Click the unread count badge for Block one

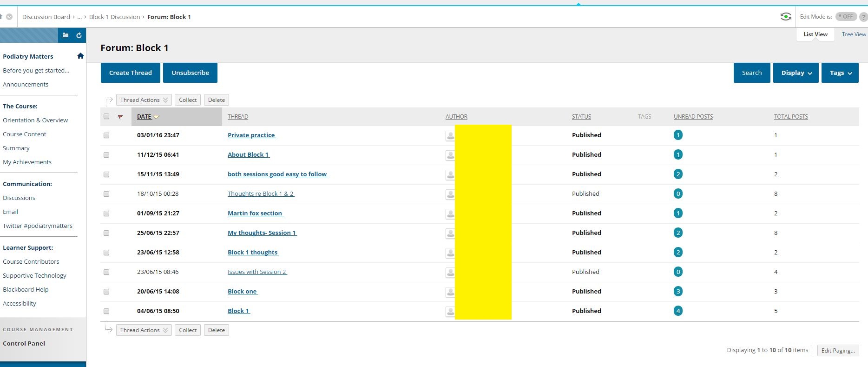tap(678, 292)
